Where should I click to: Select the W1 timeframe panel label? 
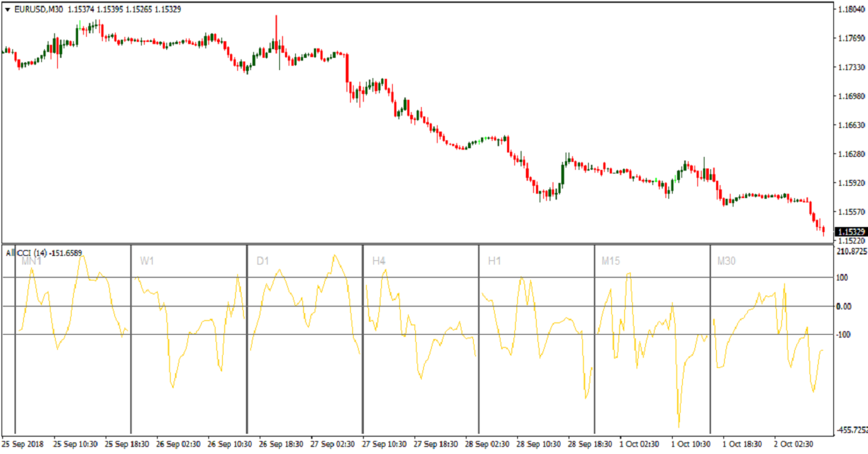[x=147, y=261]
